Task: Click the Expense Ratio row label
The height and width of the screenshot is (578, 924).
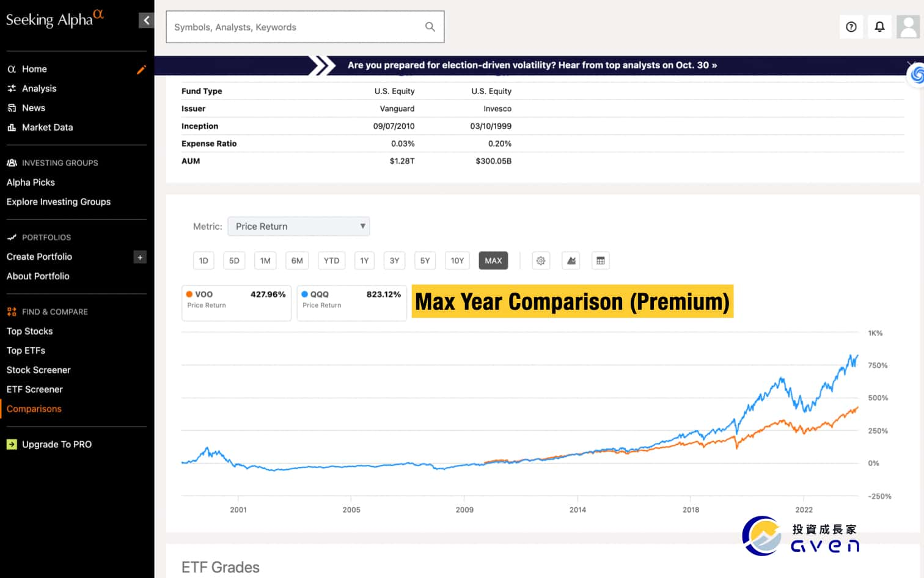Action: click(x=209, y=144)
